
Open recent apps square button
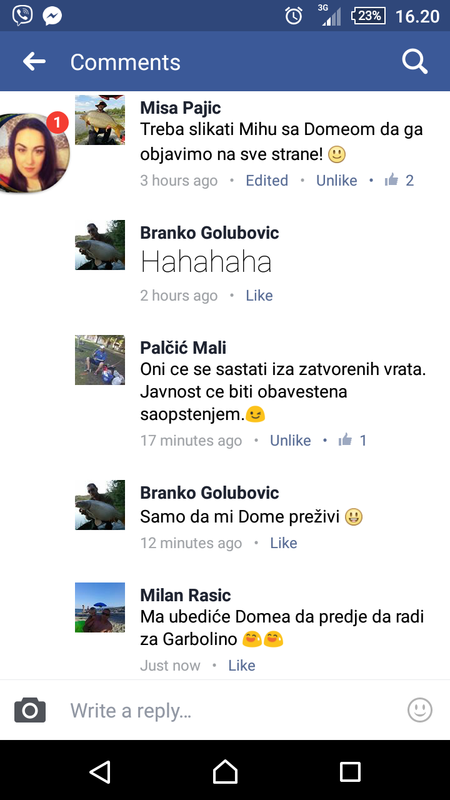click(350, 772)
